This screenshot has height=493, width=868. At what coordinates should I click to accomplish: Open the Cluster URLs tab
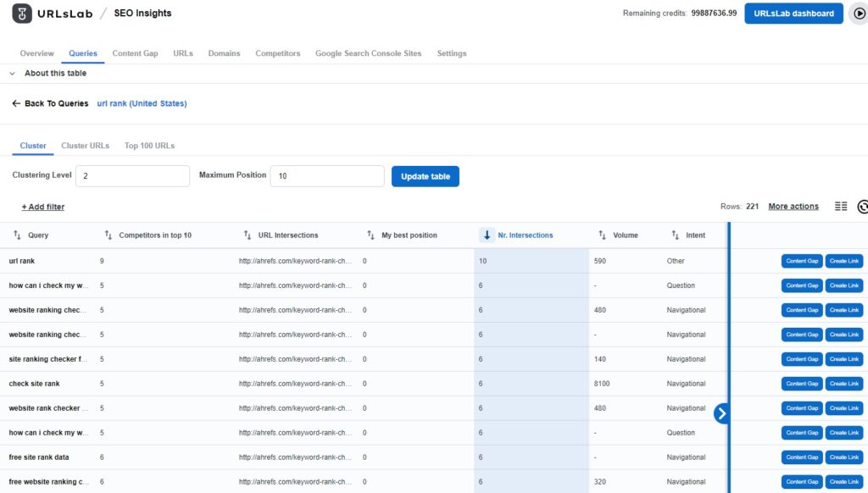[86, 145]
